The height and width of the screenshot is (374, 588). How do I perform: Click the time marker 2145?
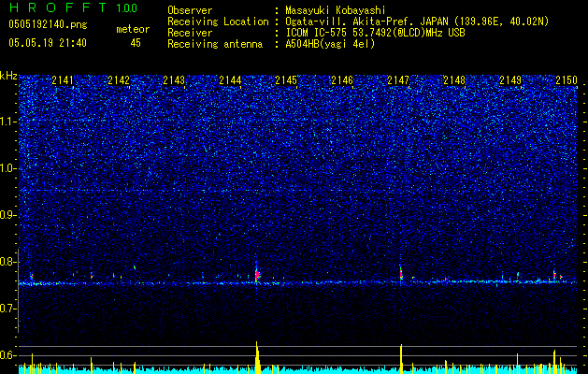click(286, 79)
